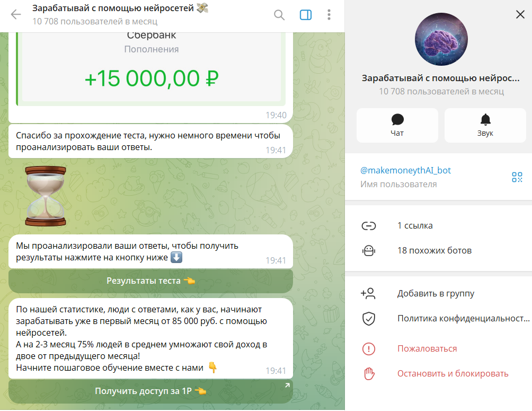Viewport: 532px width, 411px height.
Task: Open Чат from the profile panel
Action: click(397, 125)
